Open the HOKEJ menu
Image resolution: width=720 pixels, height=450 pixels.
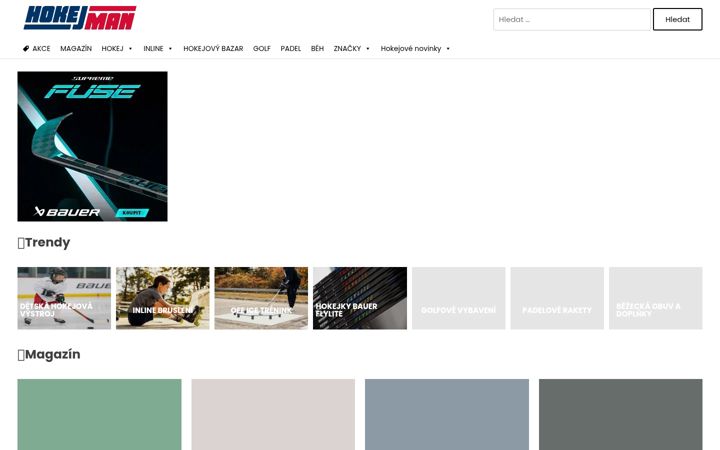(112, 49)
